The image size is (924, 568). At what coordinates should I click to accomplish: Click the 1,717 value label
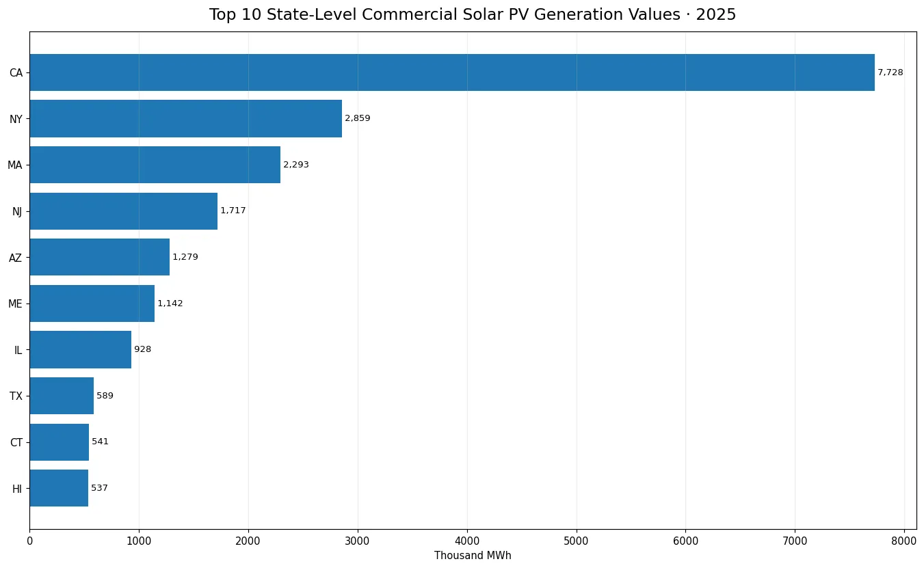[233, 211]
